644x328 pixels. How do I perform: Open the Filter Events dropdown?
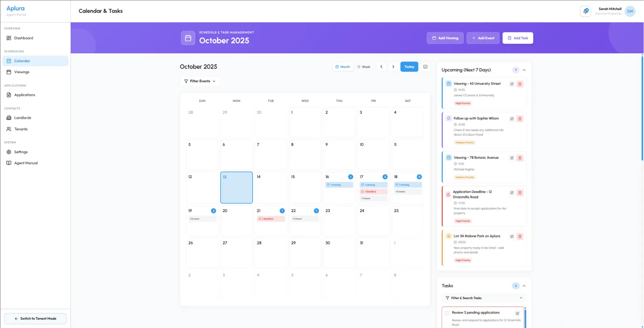coord(200,81)
